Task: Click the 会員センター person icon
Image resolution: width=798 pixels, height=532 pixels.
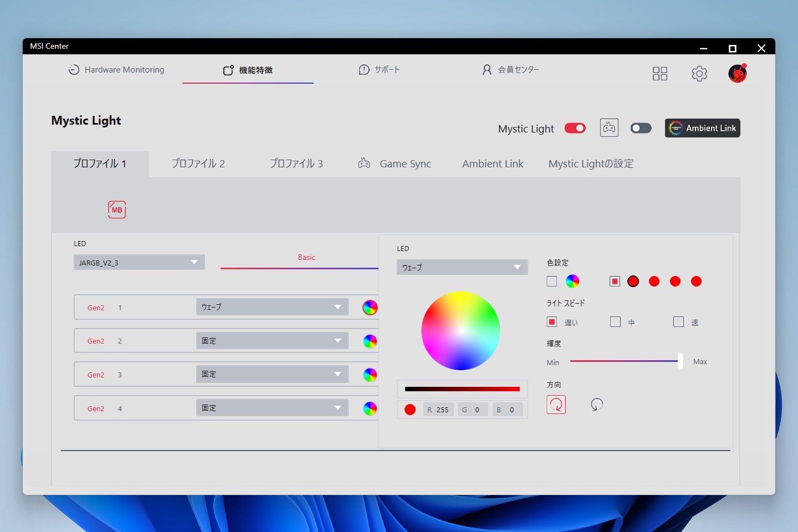Action: click(487, 70)
